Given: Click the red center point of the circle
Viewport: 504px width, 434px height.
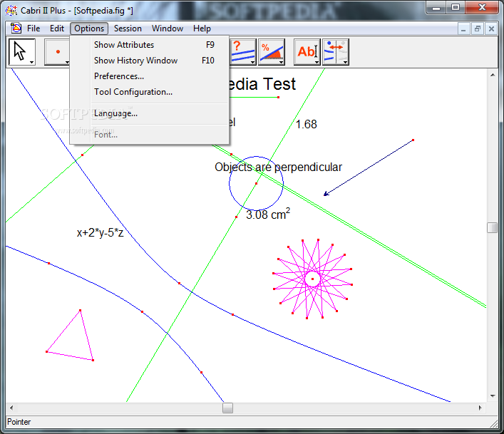Looking at the screenshot, I should [256, 183].
